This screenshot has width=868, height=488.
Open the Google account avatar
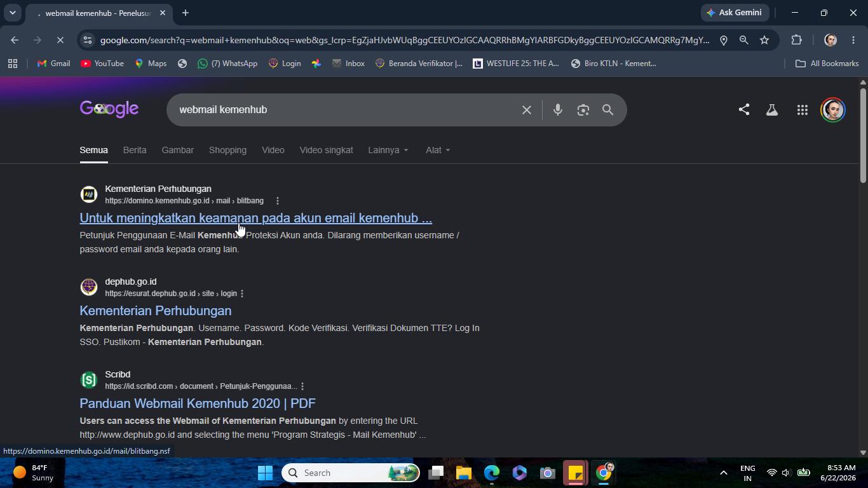[833, 110]
